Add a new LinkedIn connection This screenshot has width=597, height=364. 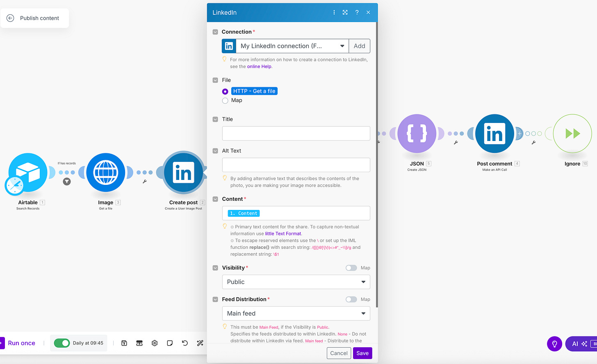tap(360, 46)
